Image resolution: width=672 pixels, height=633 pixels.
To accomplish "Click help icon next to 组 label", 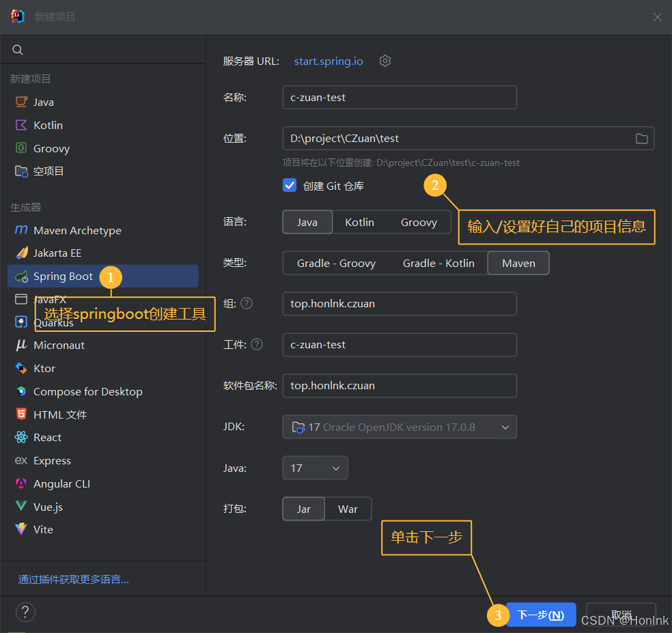I will 247,303.
